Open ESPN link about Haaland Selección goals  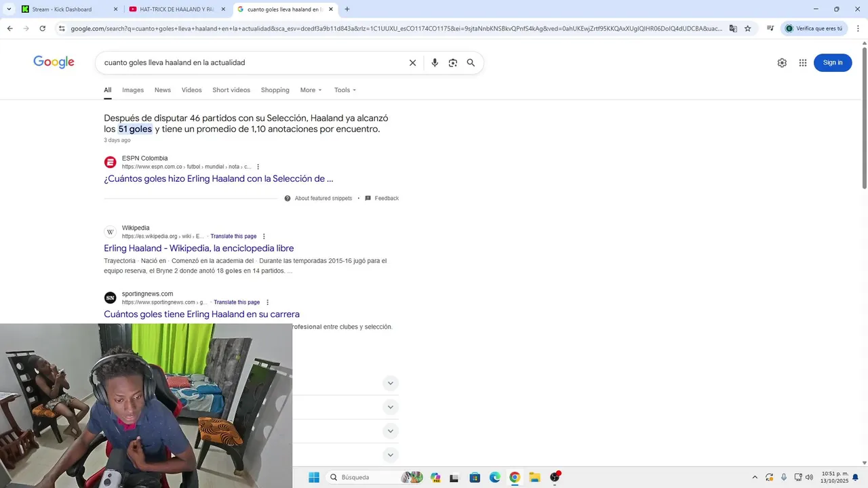[x=218, y=179]
